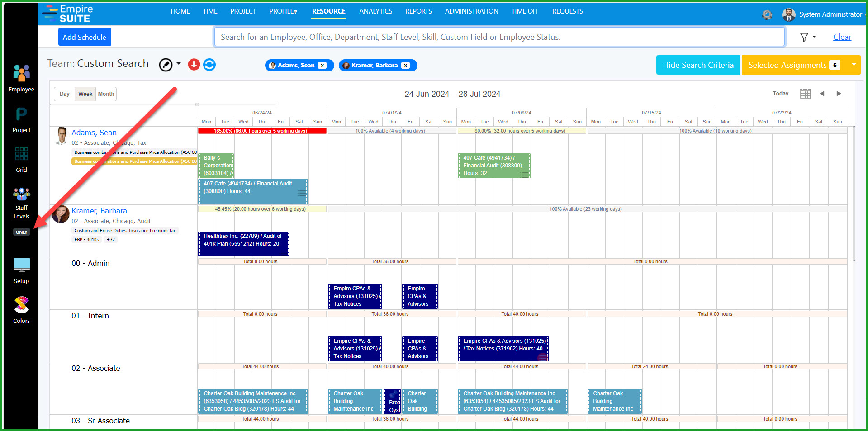Click Adams, Sean photo thumbnail
Screen dimensions: 868x431
click(x=61, y=136)
